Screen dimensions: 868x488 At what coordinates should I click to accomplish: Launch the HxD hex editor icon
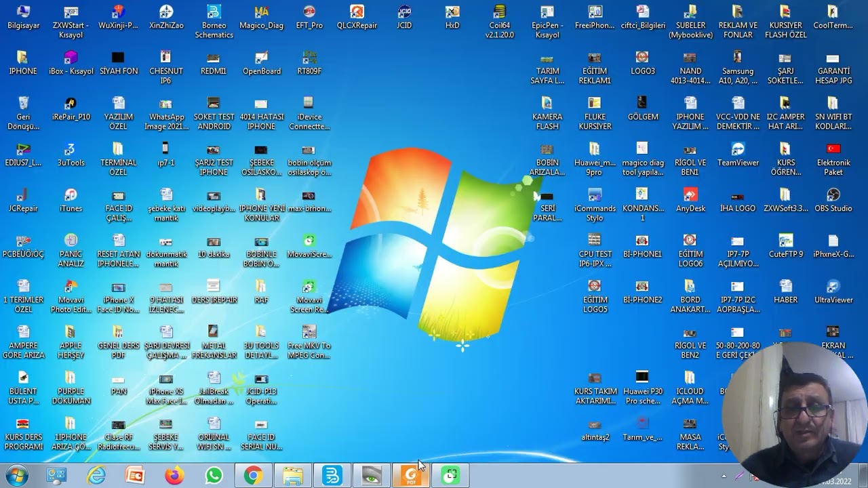[452, 18]
